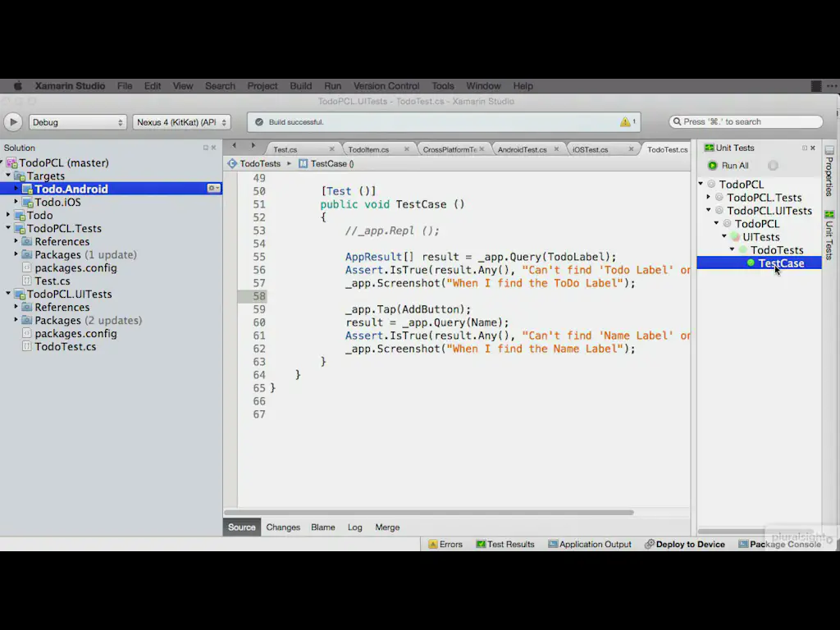
Task: Collapse the UITests node in Unit Tests
Action: (724, 236)
